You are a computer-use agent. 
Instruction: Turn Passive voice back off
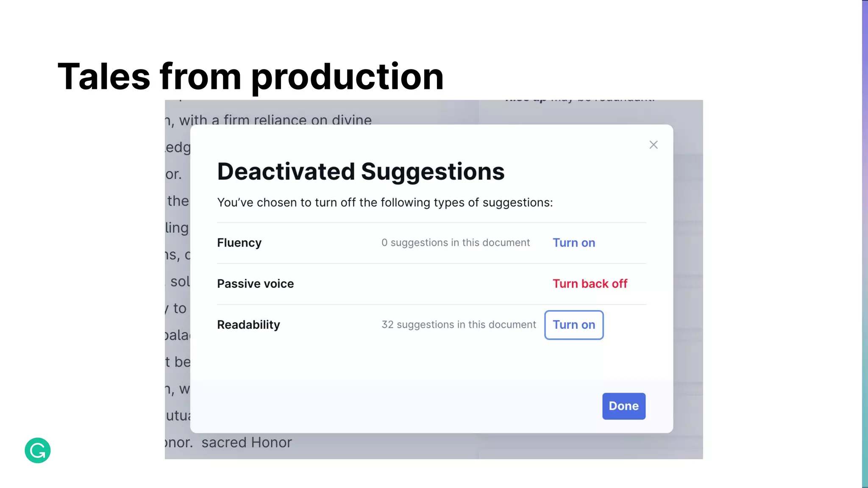click(590, 284)
